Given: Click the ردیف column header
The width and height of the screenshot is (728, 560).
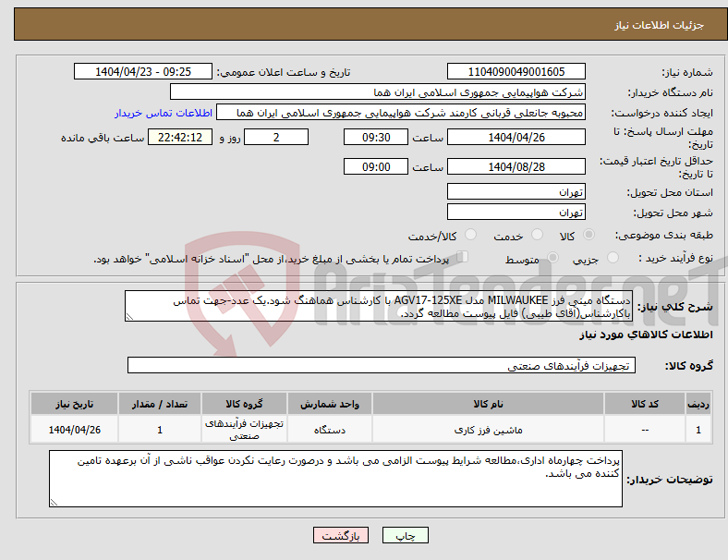Looking at the screenshot, I should pos(698,404).
